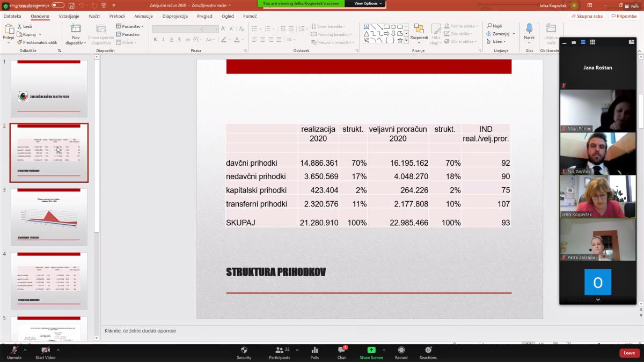This screenshot has height=362, width=644.
Task: Switch to the Vstavljanje ribbon tab
Action: coord(69,16)
